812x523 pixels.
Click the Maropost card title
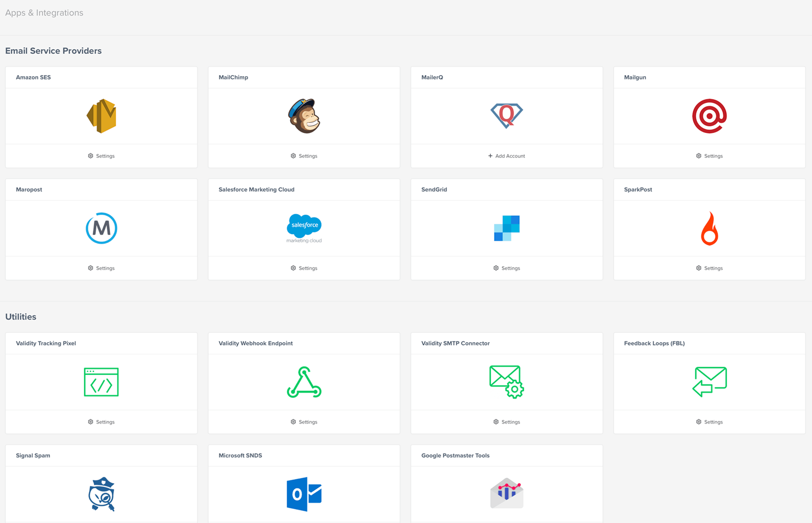29,189
